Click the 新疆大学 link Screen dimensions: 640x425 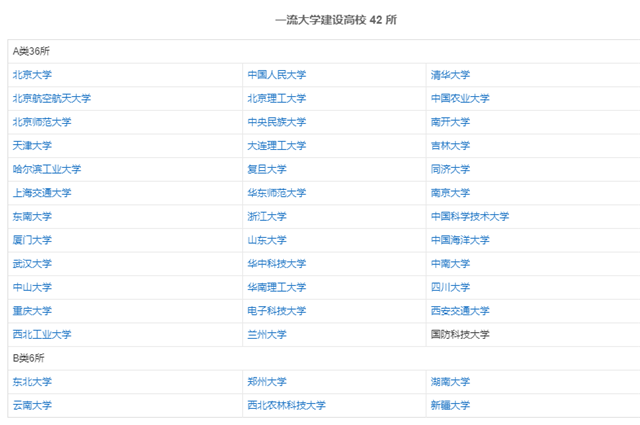tap(450, 405)
